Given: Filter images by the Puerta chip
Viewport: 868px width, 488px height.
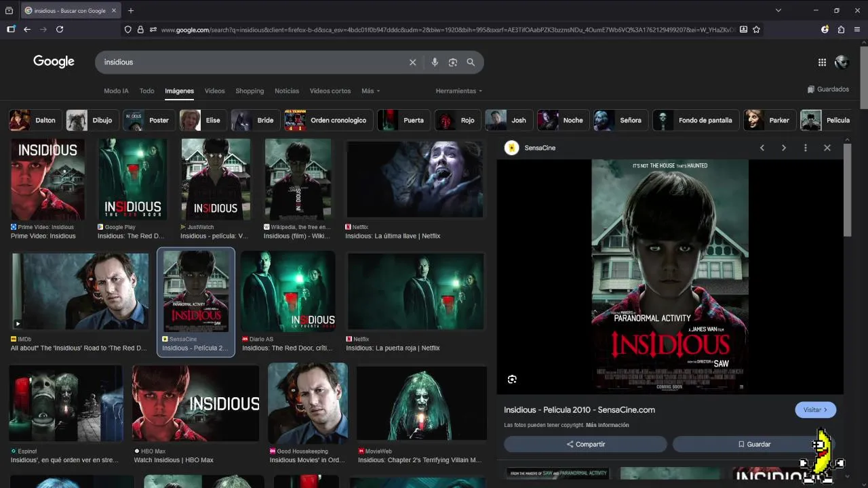Looking at the screenshot, I should click(403, 120).
